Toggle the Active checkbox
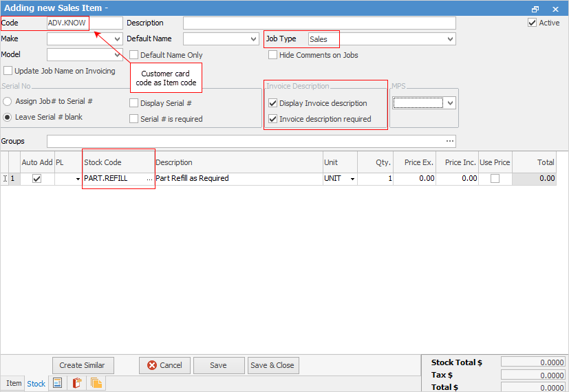The height and width of the screenshot is (392, 569). [532, 23]
